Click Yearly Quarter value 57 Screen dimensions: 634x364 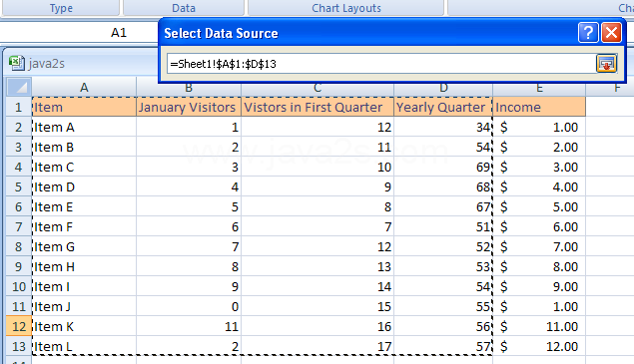click(443, 346)
